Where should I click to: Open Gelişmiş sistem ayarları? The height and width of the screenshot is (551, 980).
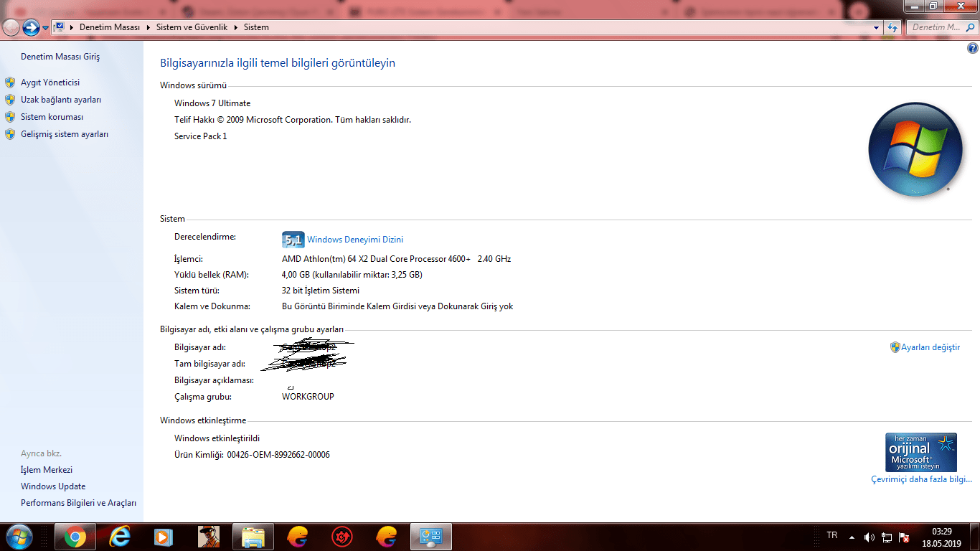(65, 134)
